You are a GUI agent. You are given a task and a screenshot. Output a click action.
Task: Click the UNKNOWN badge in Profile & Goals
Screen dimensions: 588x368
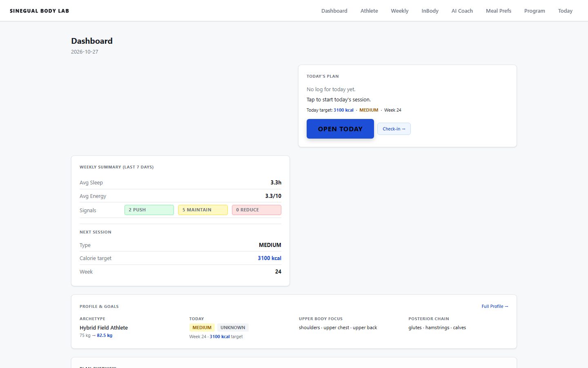pos(233,328)
